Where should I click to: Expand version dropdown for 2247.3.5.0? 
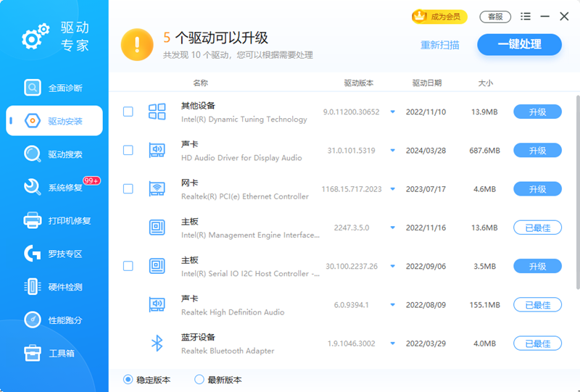coord(393,228)
